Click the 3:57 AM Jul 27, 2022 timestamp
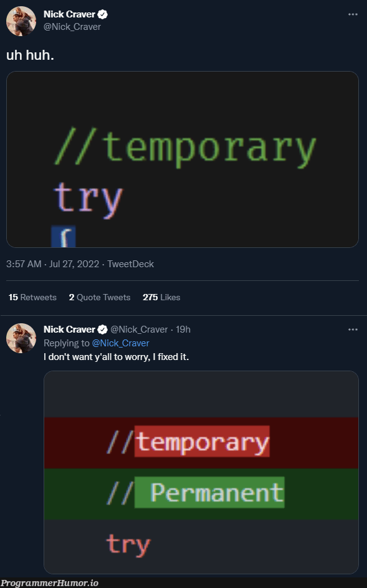This screenshot has height=588, width=367. tap(52, 264)
